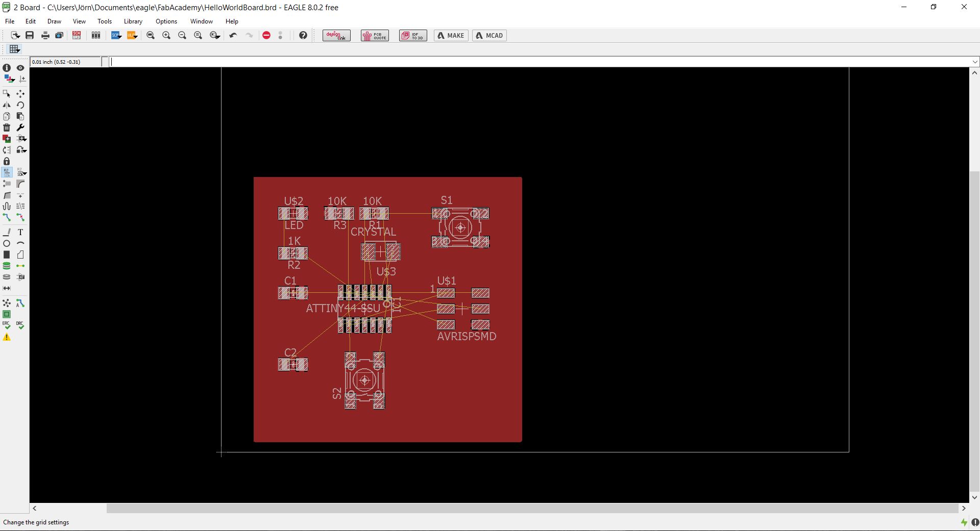
Task: Select the Text tool
Action: tap(20, 232)
